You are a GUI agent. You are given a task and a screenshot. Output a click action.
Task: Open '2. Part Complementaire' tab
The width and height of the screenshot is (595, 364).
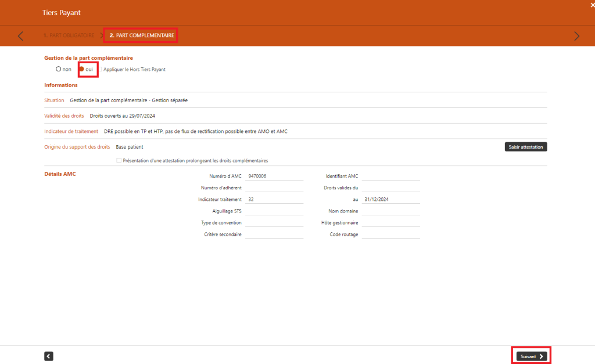pos(141,35)
